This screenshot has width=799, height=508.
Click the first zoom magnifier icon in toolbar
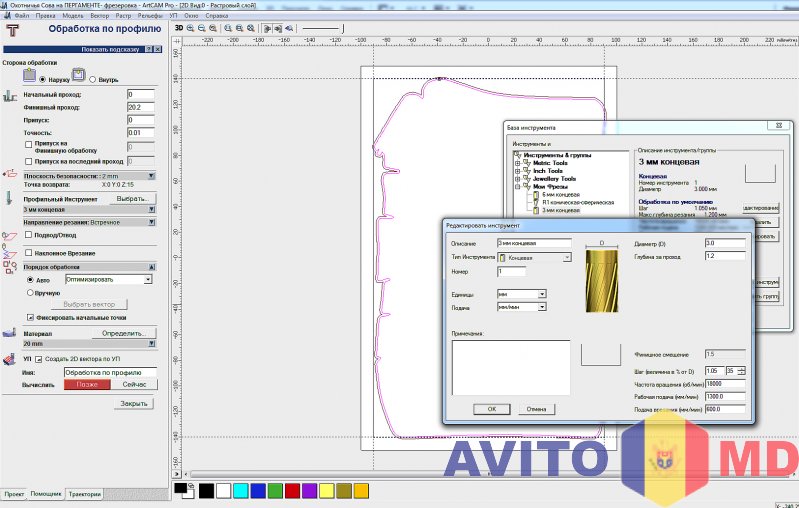coord(191,28)
